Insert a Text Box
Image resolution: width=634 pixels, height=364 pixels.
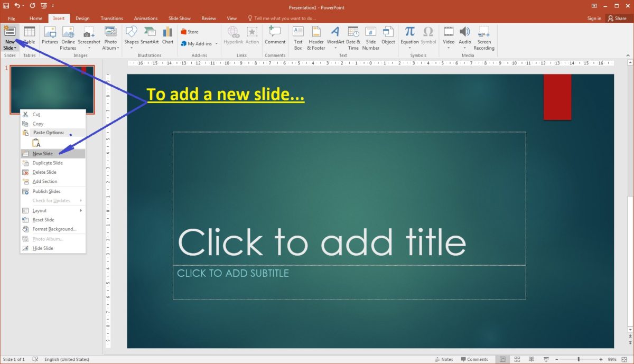click(x=298, y=36)
